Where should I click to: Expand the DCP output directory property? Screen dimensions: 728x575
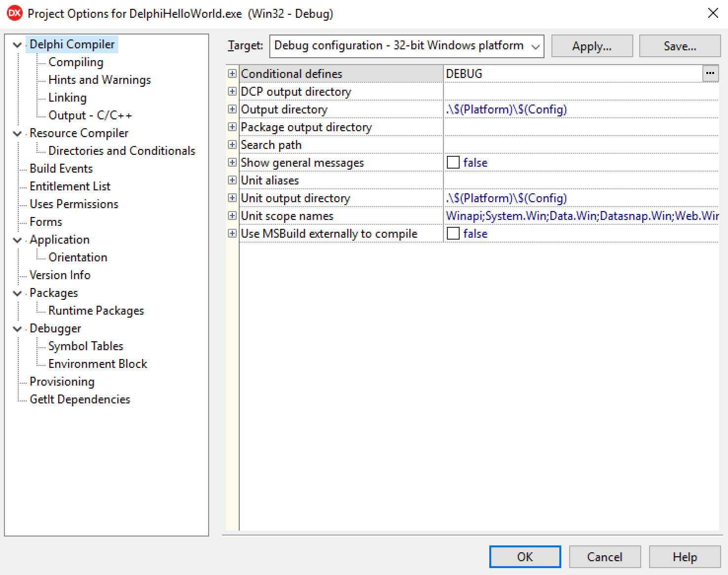tap(232, 91)
